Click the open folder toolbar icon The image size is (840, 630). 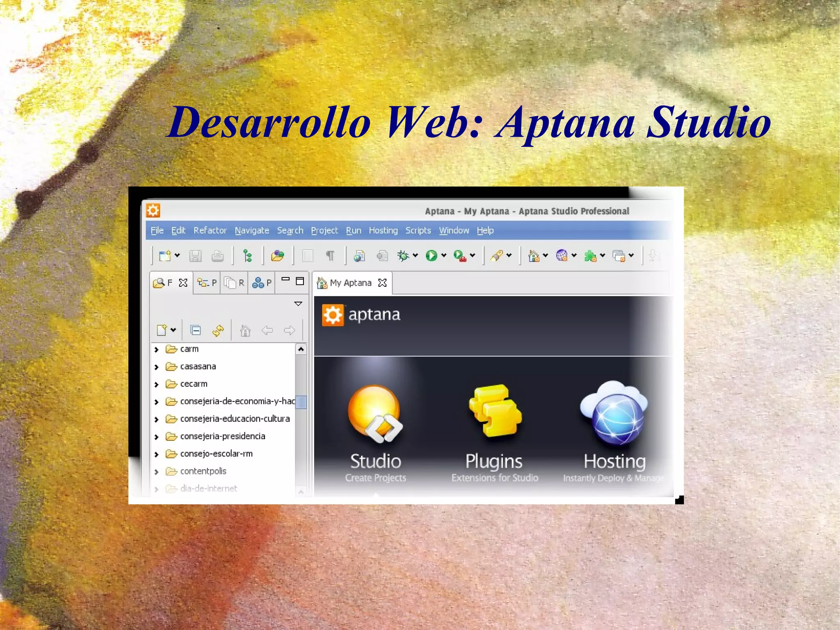point(278,256)
